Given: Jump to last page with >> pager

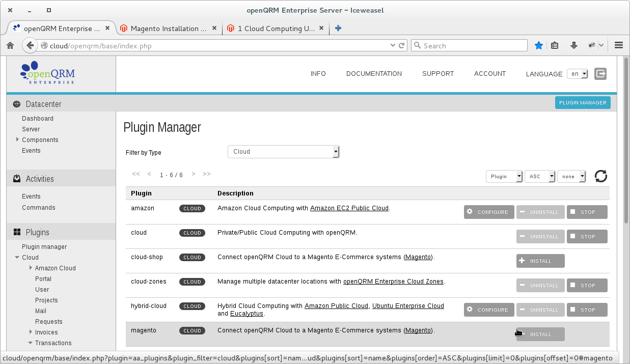Looking at the screenshot, I should point(206,174).
